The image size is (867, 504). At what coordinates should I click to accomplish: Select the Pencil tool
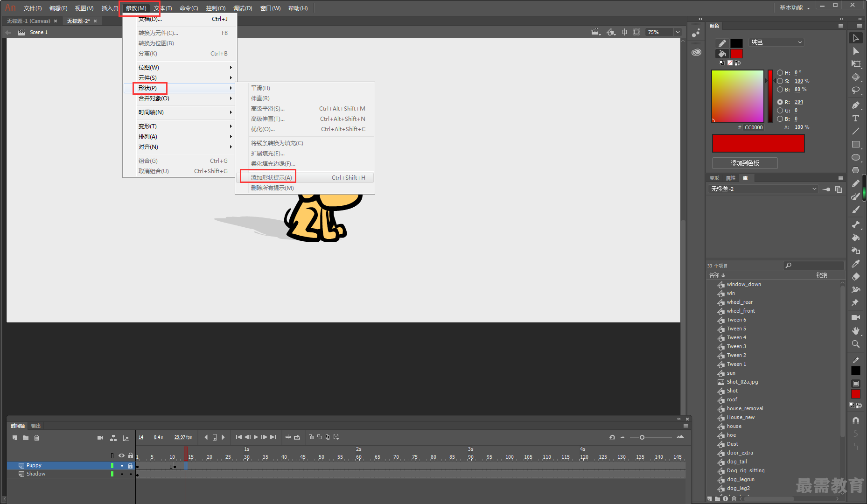pos(855,183)
